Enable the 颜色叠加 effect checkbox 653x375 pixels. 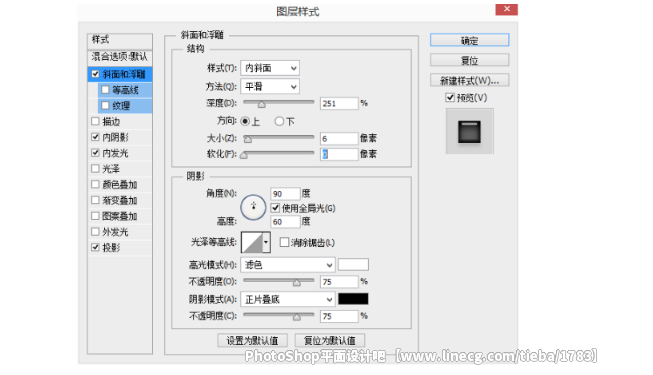tap(95, 184)
